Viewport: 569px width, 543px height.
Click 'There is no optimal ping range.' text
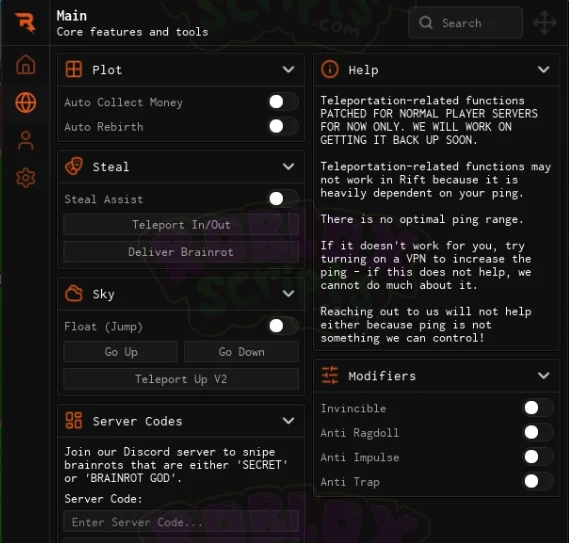pos(422,219)
